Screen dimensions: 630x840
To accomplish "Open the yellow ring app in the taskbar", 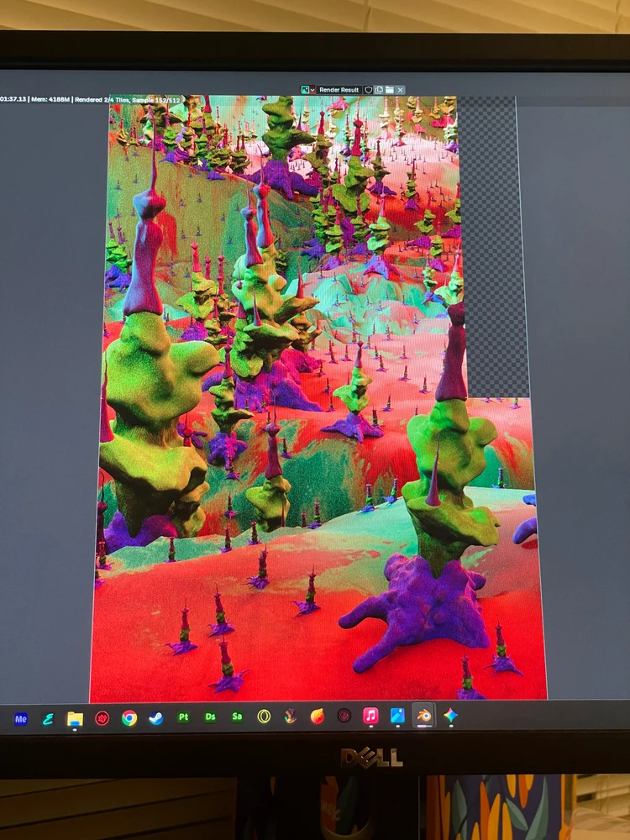I will 264,717.
